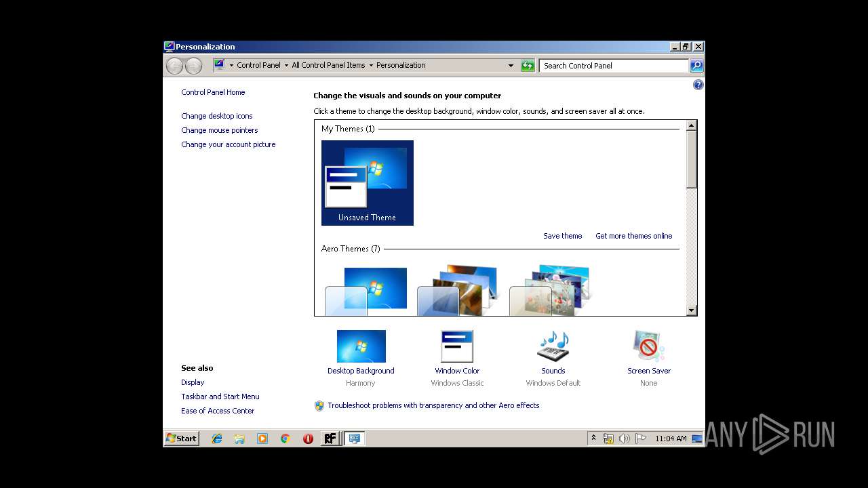Minimize the Personalization window
The image size is (868, 488).
[x=675, y=47]
